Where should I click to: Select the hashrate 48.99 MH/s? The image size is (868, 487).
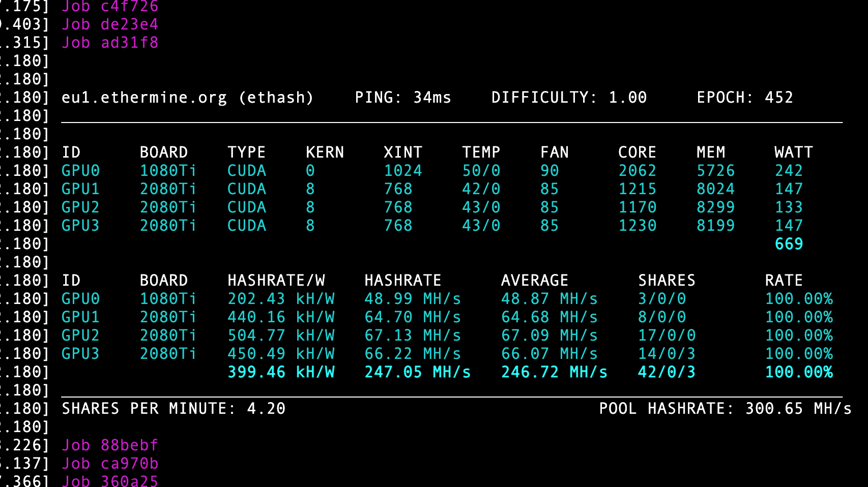pyautogui.click(x=413, y=299)
